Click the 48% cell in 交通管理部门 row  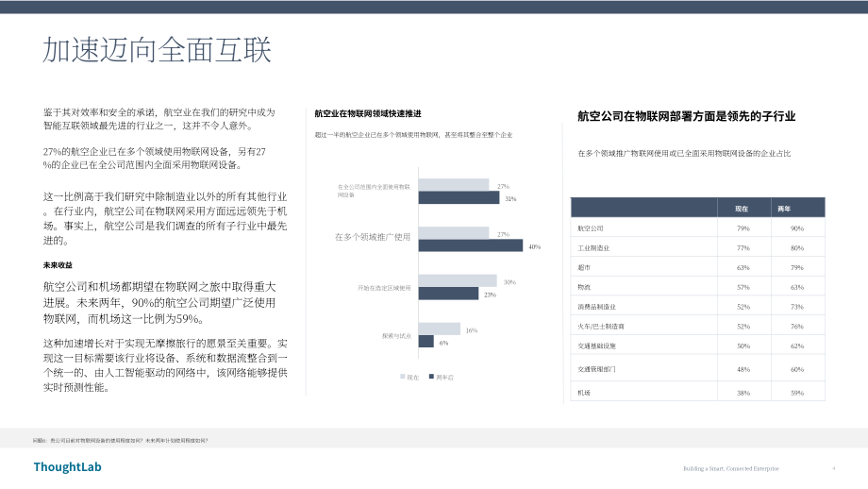(743, 369)
